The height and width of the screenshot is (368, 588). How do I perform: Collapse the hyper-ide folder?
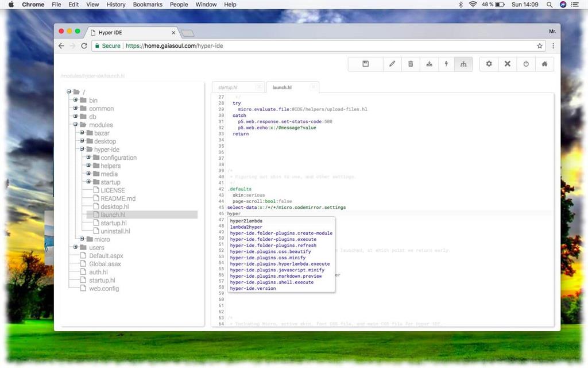coord(82,149)
